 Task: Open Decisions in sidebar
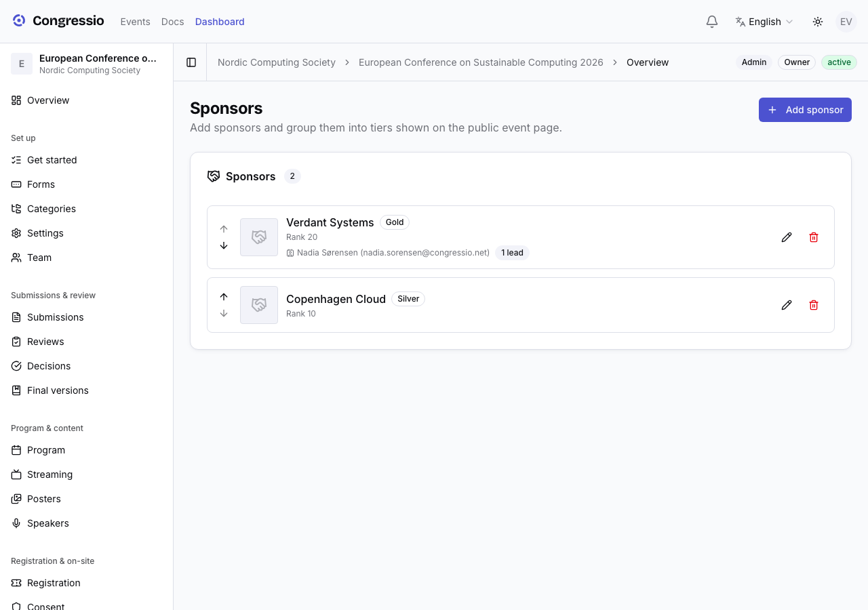coord(87,366)
